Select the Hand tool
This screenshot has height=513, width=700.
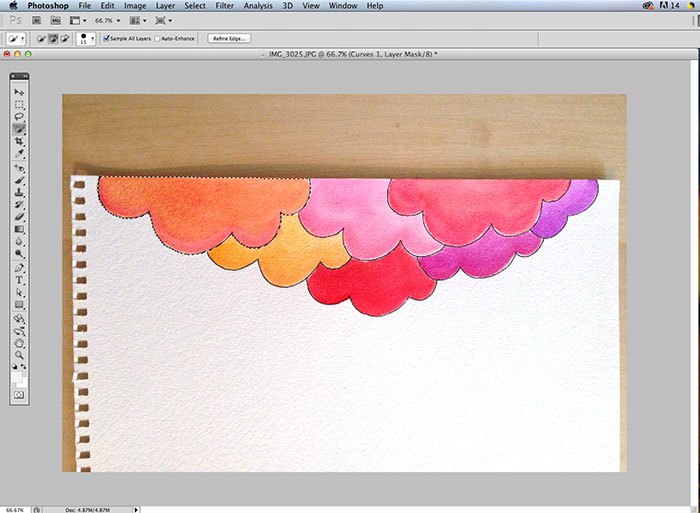tap(19, 343)
